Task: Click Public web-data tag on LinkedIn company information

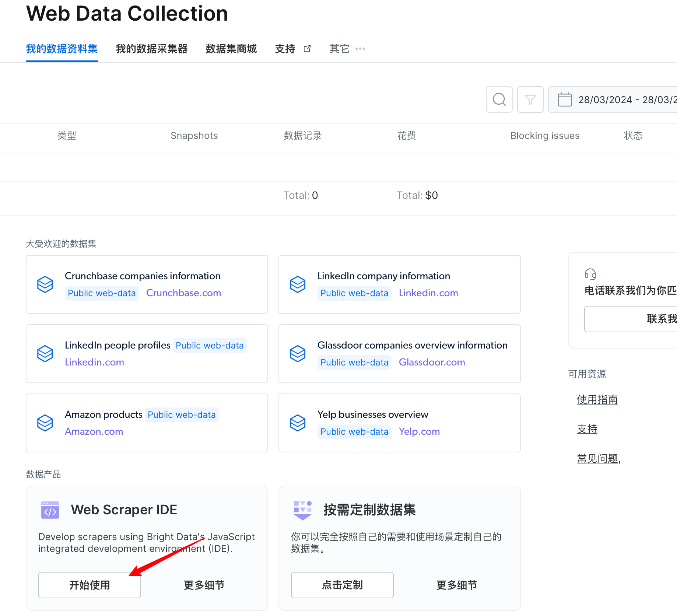Action: click(x=354, y=293)
